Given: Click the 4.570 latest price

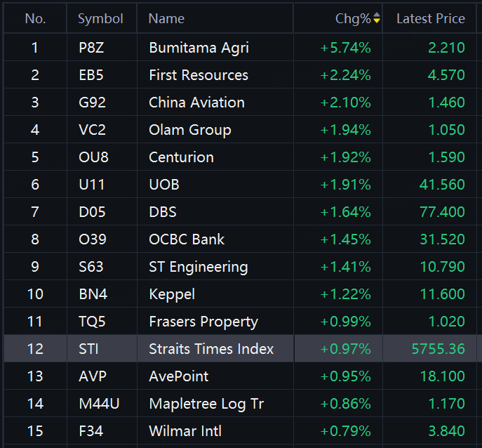Looking at the screenshot, I should pyautogui.click(x=446, y=75).
